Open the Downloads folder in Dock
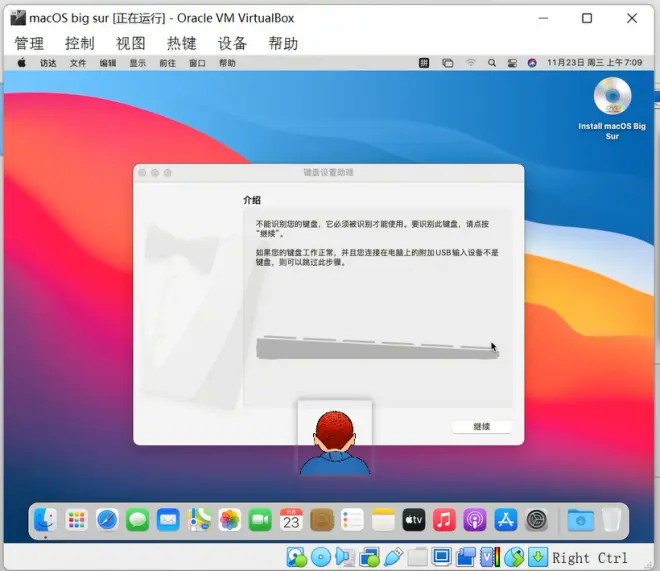The width and height of the screenshot is (660, 571). (x=581, y=520)
